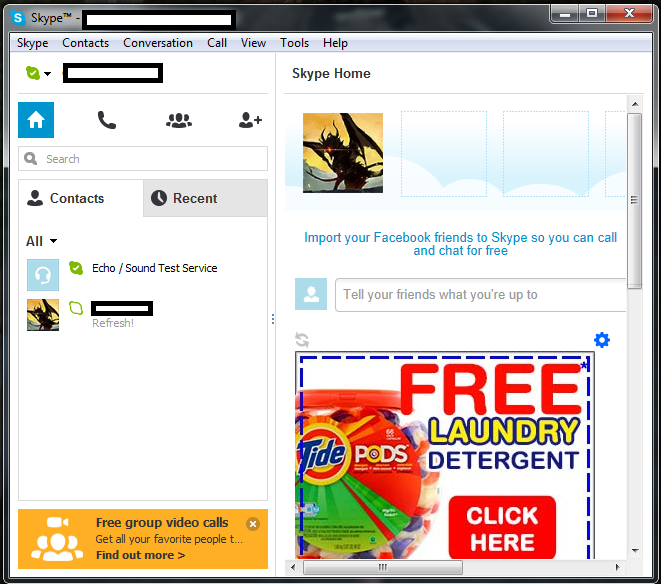The height and width of the screenshot is (584, 661).
Task: Click the magnifier icon in the search box
Action: [x=30, y=159]
